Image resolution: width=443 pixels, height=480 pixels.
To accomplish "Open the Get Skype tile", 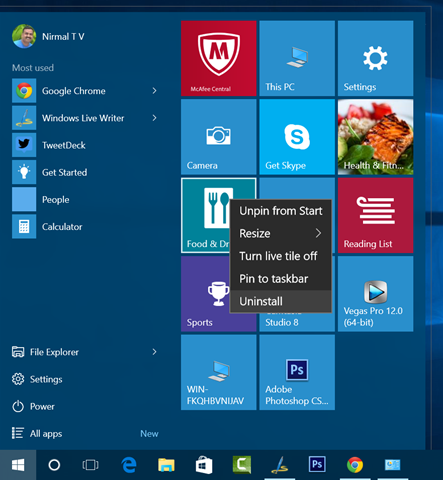I will pyautogui.click(x=297, y=137).
